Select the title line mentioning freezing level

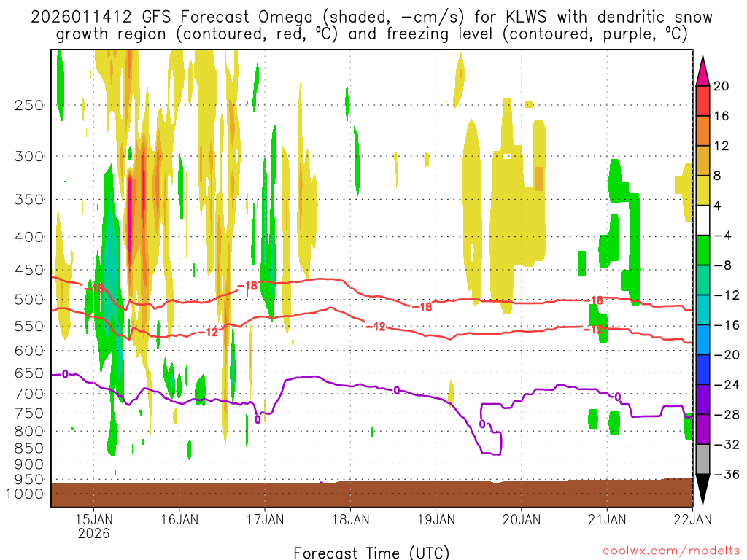pos(371,34)
